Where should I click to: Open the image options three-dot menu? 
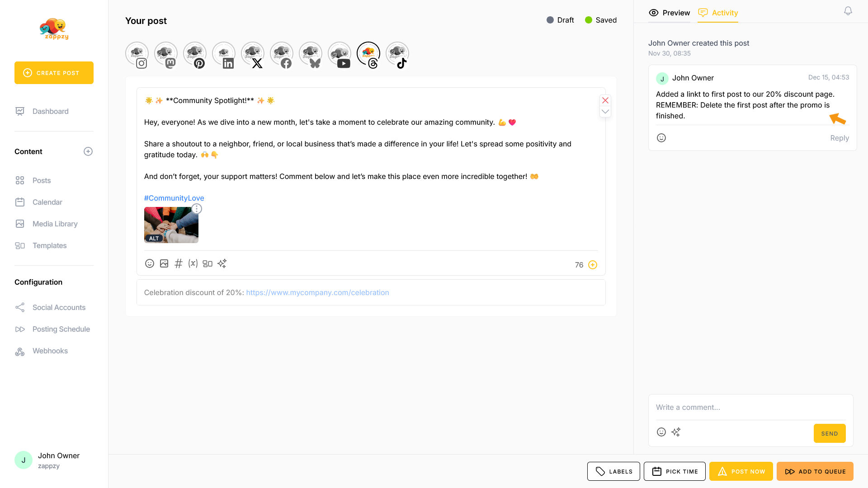tap(197, 209)
